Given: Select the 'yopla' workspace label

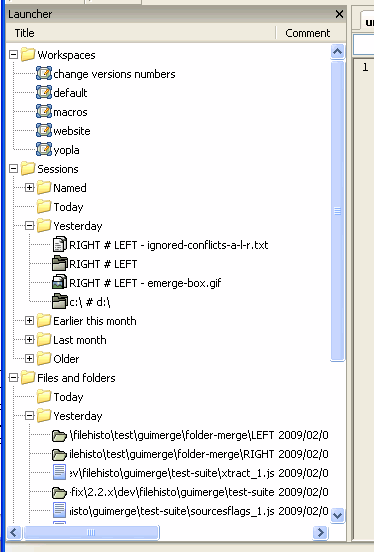Looking at the screenshot, I should tap(66, 150).
